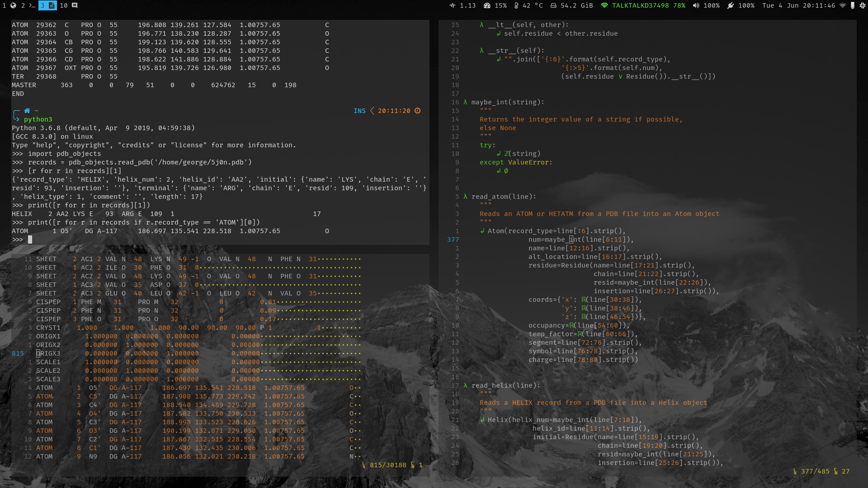Click the 815/30188 position indicator
The image size is (868, 488).
click(388, 465)
